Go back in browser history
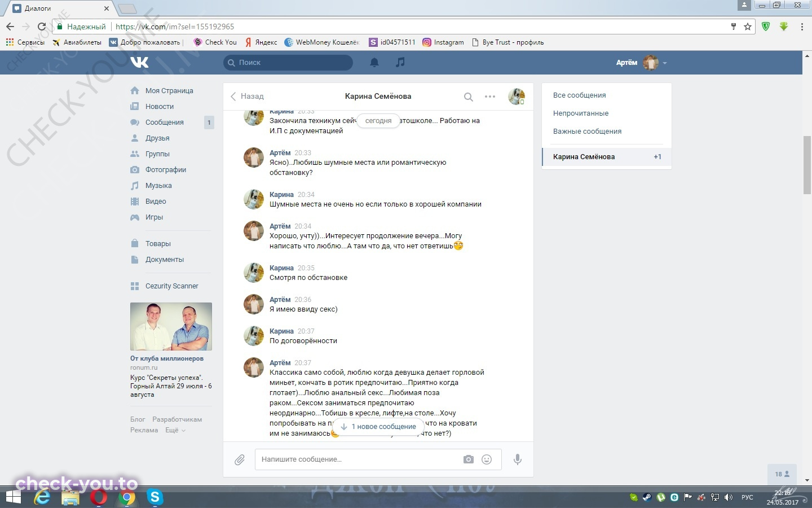 pyautogui.click(x=10, y=27)
